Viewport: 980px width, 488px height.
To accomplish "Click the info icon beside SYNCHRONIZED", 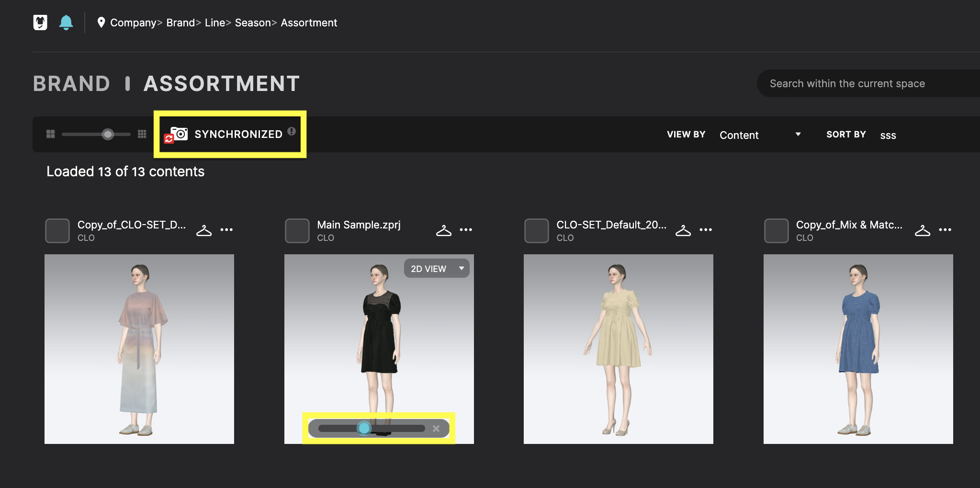I will (292, 131).
